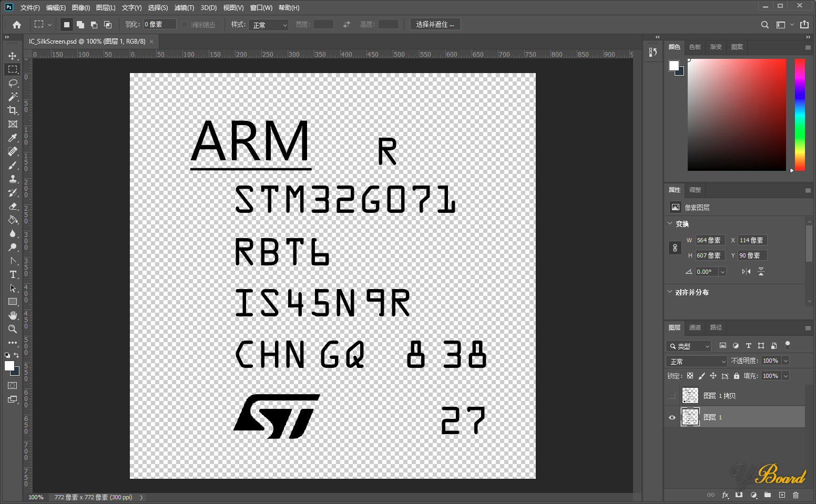The image size is (816, 504).
Task: Switch to the 通道 channels tab
Action: click(x=695, y=327)
